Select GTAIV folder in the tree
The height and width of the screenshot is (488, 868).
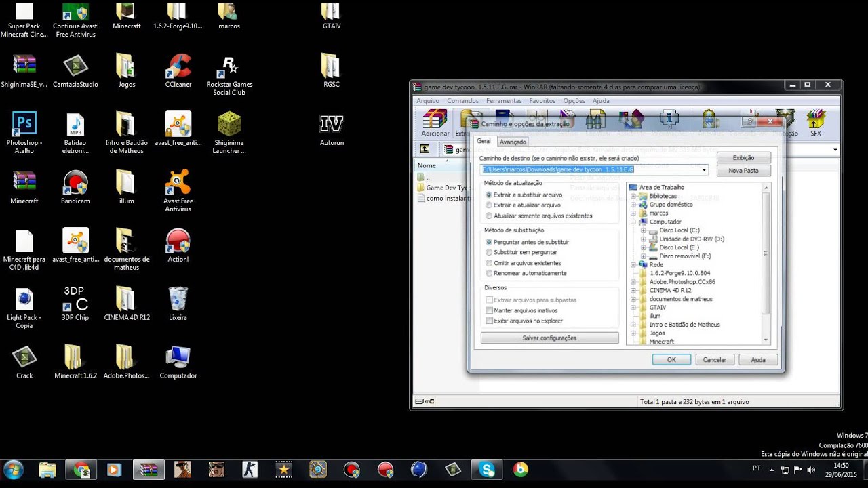pyautogui.click(x=658, y=307)
